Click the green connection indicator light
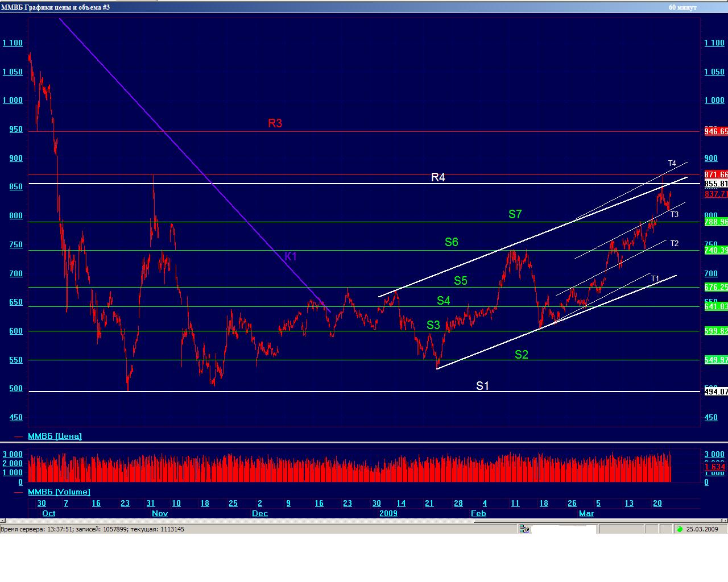 coord(679,529)
